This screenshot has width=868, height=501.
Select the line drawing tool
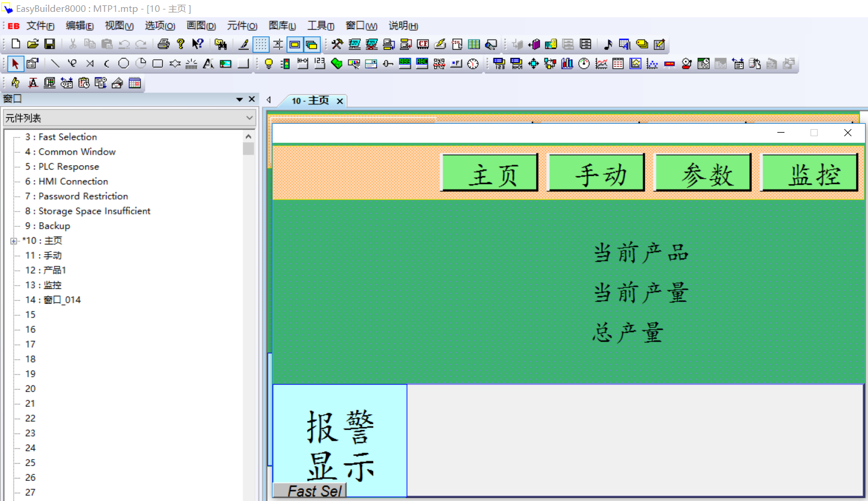55,63
